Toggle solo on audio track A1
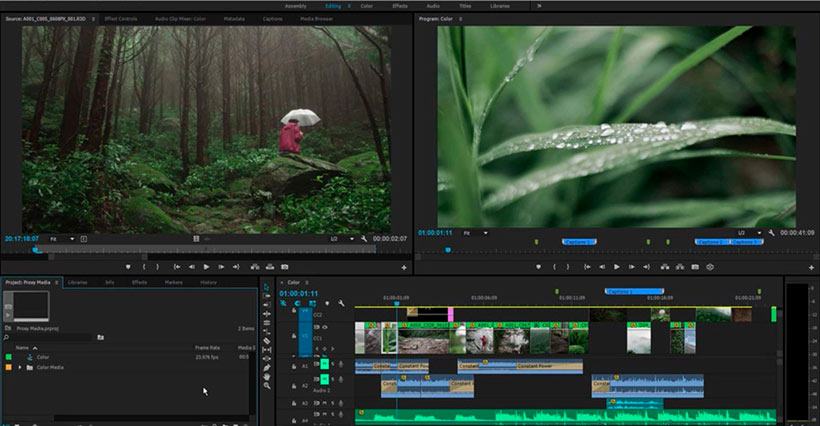This screenshot has width=820, height=426. 333,364
